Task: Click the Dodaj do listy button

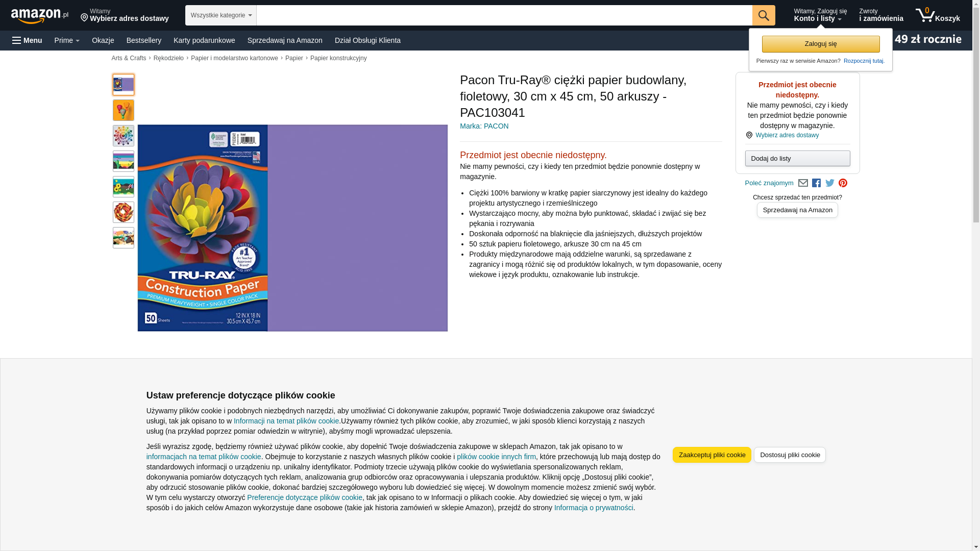Action: [797, 159]
